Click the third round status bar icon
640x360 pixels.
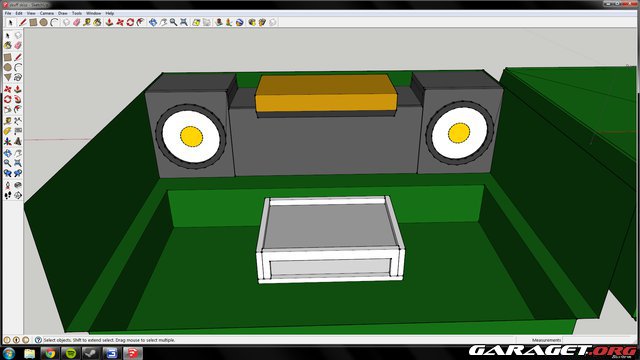25,340
